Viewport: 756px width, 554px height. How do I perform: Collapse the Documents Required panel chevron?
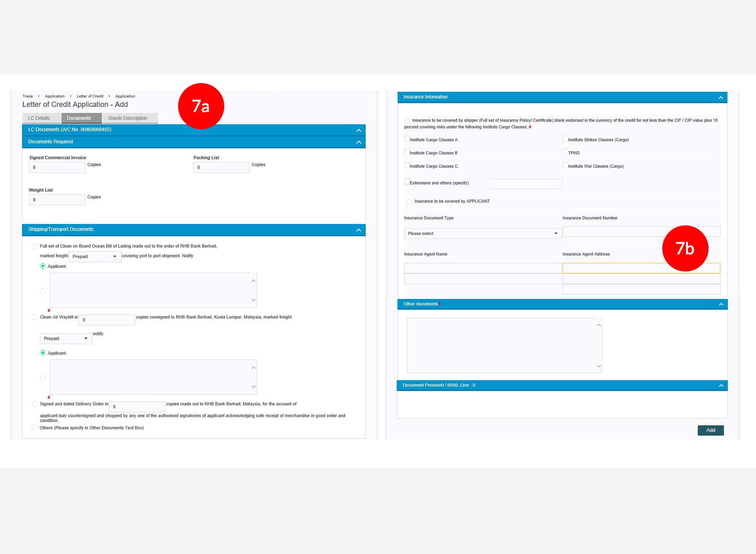(x=358, y=142)
